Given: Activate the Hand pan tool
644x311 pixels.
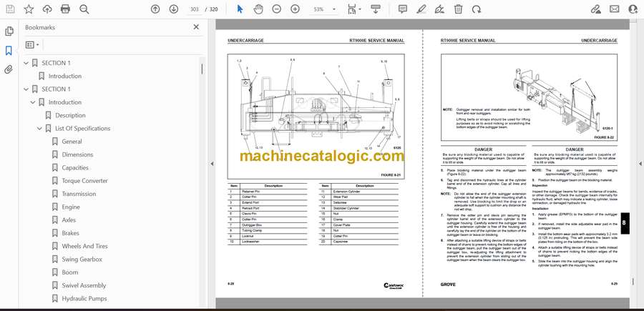Looking at the screenshot, I should pyautogui.click(x=258, y=9).
